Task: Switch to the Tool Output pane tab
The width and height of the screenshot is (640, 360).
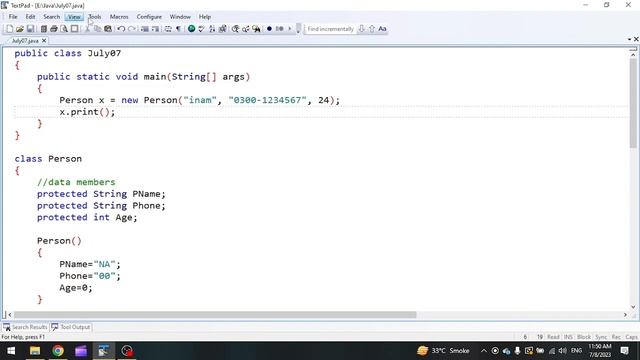Action: 71,327
